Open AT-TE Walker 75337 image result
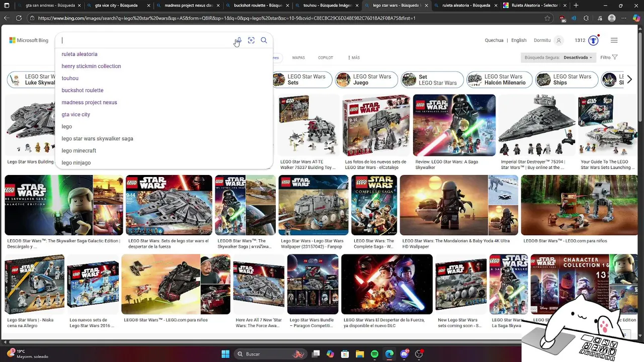 [308, 125]
